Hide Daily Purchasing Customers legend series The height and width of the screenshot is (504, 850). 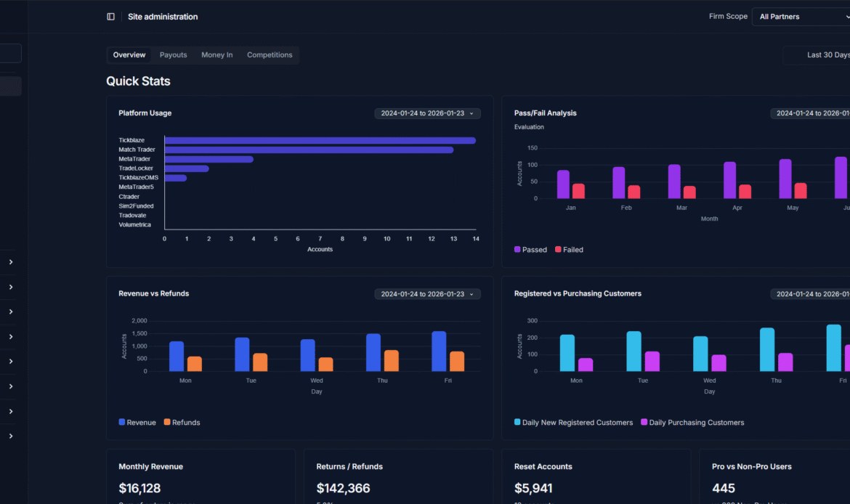coord(692,423)
